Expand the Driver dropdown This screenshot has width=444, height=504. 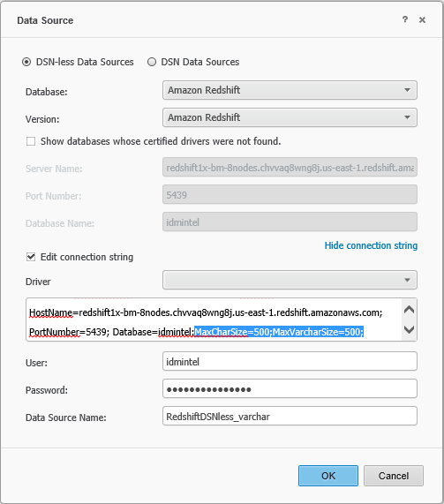[x=290, y=280]
